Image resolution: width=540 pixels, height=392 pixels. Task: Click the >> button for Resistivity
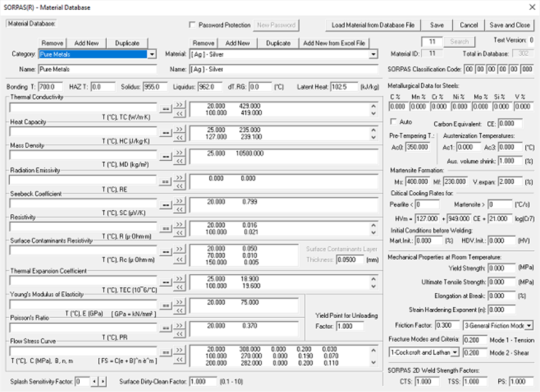pyautogui.click(x=179, y=225)
